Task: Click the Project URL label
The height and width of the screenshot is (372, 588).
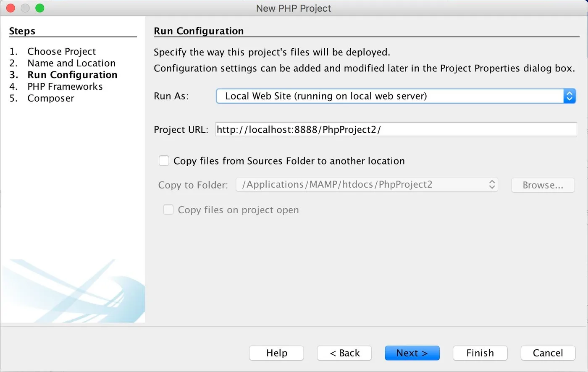Action: 181,129
